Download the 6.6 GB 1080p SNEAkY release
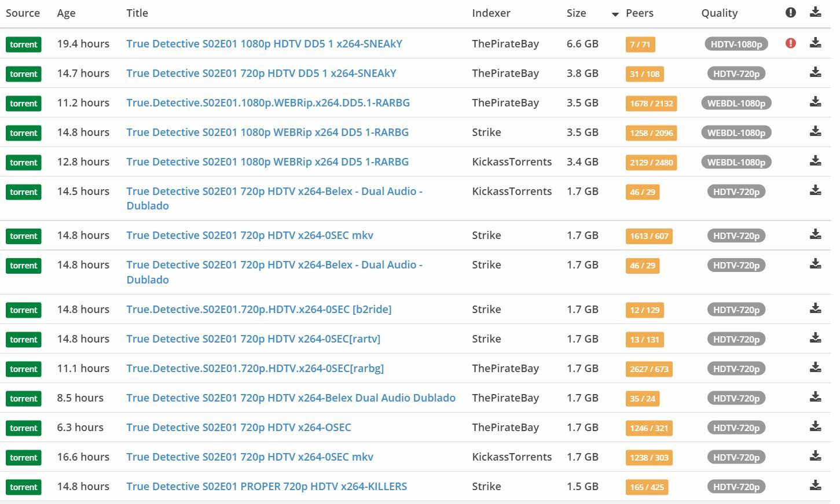840x504 pixels. coord(815,43)
